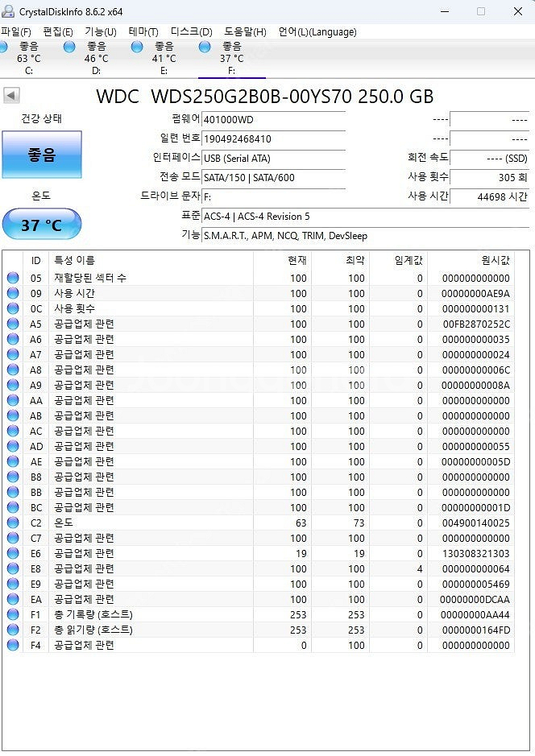Image resolution: width=535 pixels, height=756 pixels.
Task: Click the 좋음 health status button
Action: [x=42, y=155]
